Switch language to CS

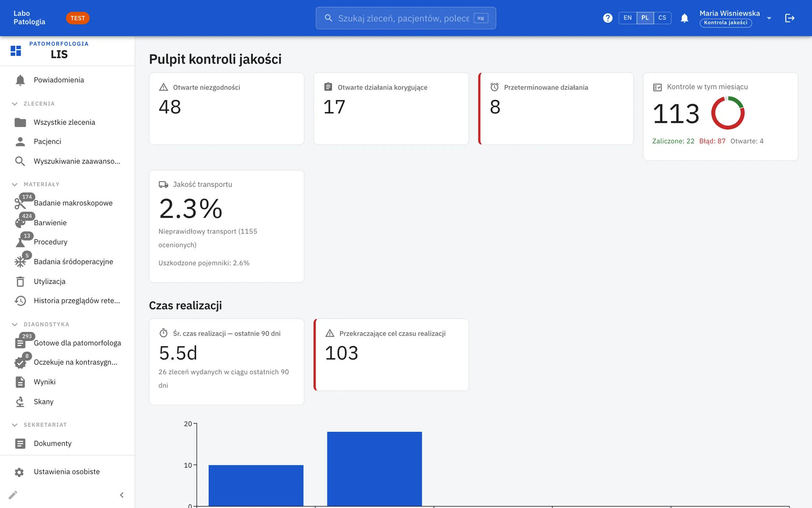pyautogui.click(x=662, y=18)
